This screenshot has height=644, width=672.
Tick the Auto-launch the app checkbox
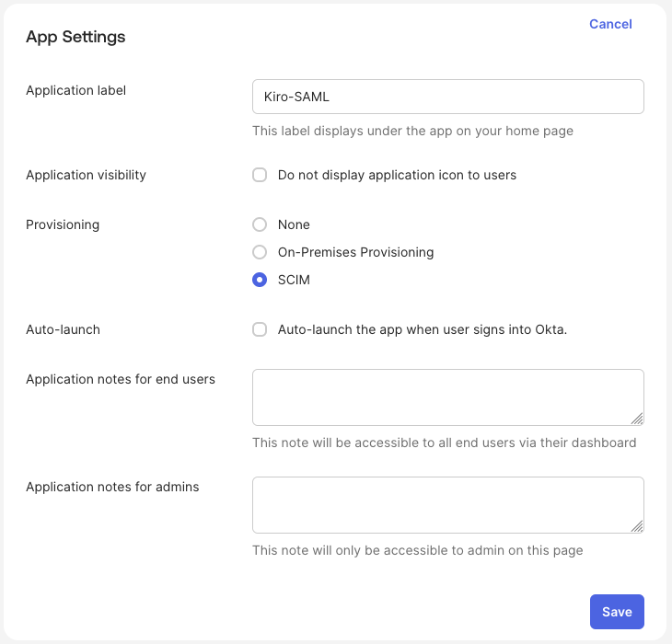(x=260, y=329)
